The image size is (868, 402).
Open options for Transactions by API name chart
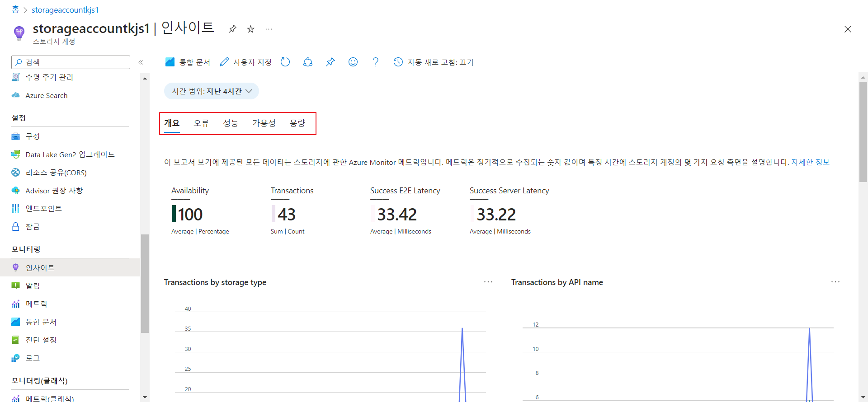[835, 282]
